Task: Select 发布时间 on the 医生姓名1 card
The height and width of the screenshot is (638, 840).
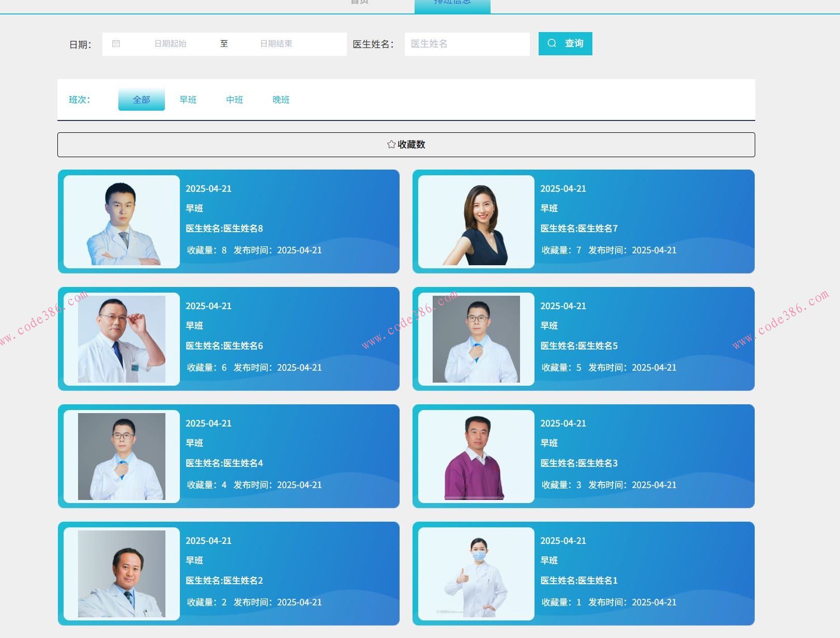Action: point(632,602)
